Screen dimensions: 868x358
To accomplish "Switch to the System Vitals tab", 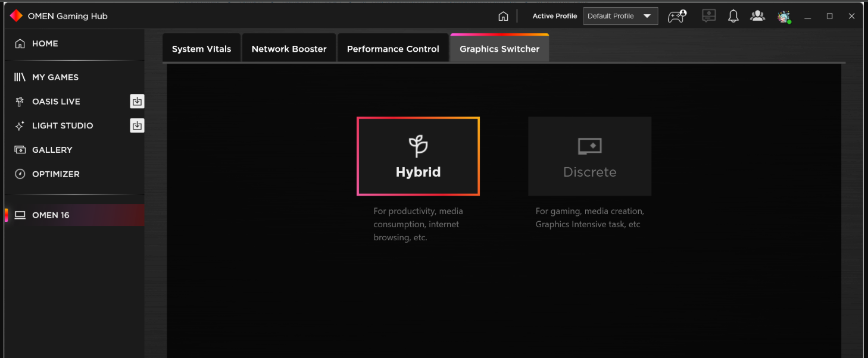I will tap(201, 48).
